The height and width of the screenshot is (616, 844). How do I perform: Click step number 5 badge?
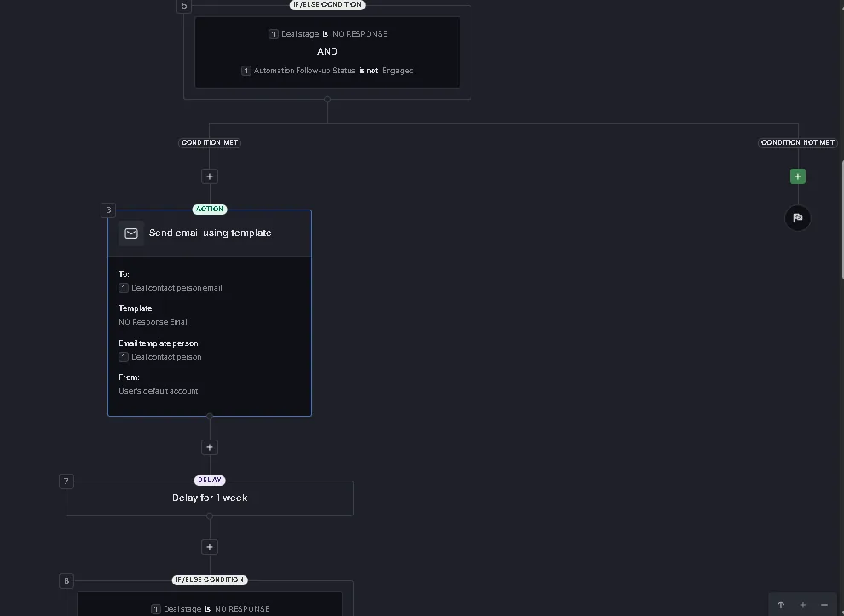point(184,6)
